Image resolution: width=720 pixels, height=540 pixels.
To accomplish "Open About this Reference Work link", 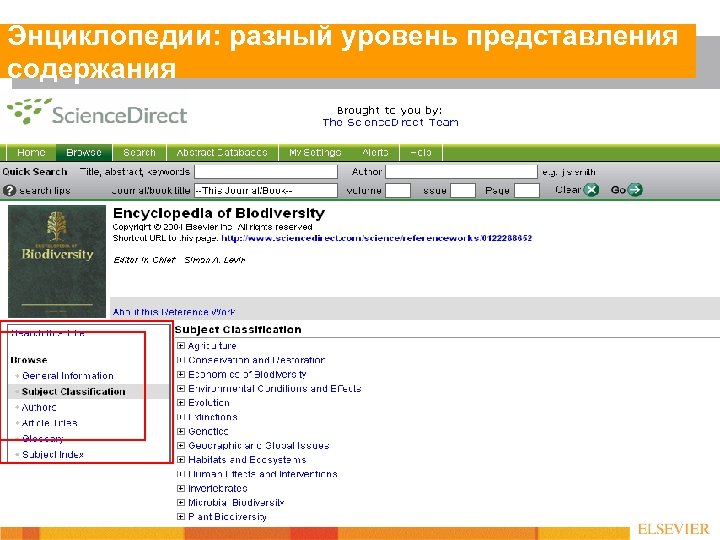I will (174, 312).
